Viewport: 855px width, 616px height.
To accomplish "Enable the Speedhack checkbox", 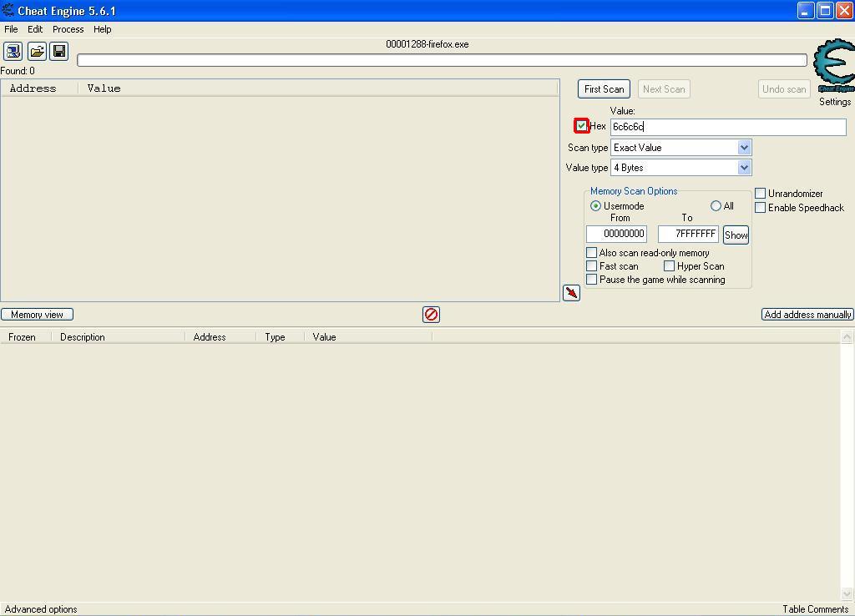I will [x=760, y=208].
